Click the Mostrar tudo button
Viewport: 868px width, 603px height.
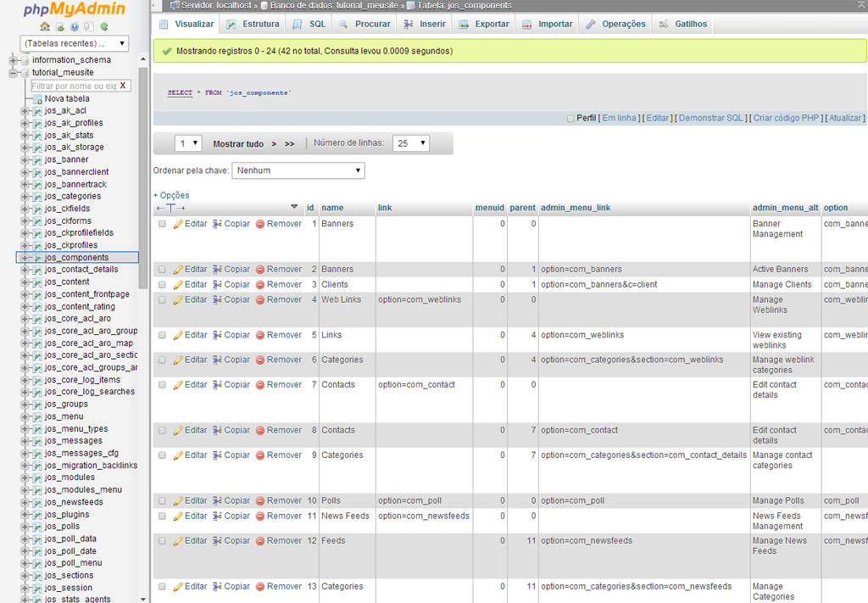pos(238,144)
